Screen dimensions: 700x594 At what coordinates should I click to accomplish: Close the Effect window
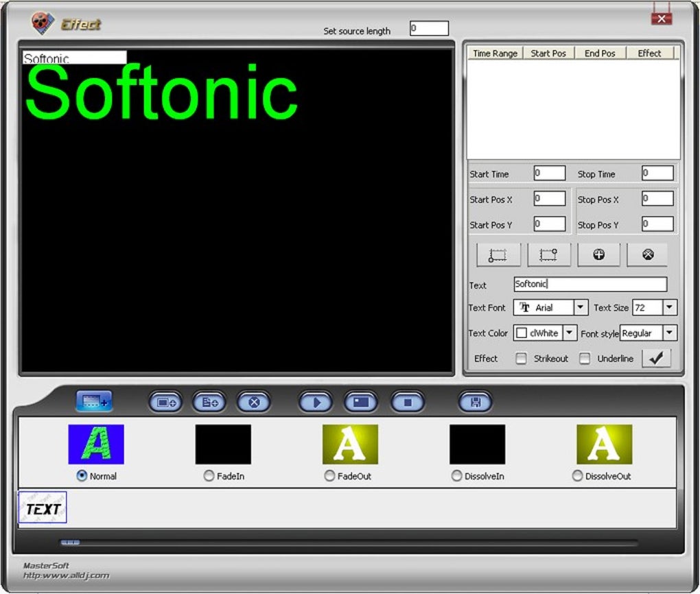[662, 19]
